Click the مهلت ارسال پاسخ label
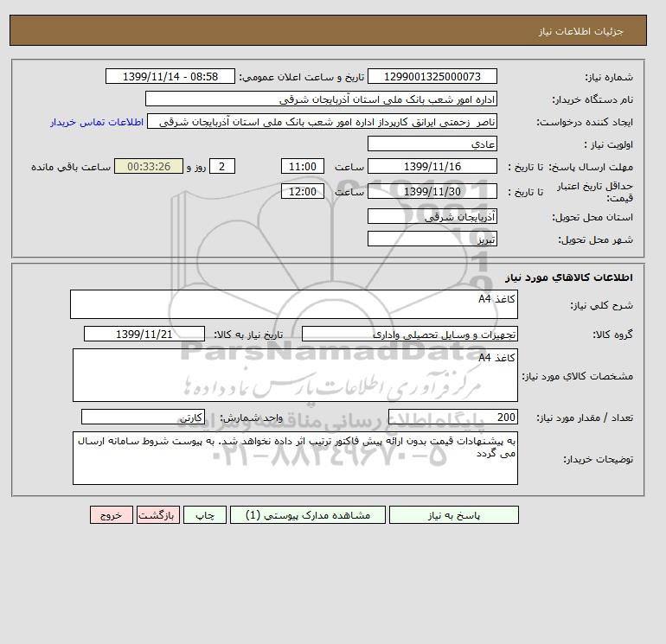 point(591,167)
